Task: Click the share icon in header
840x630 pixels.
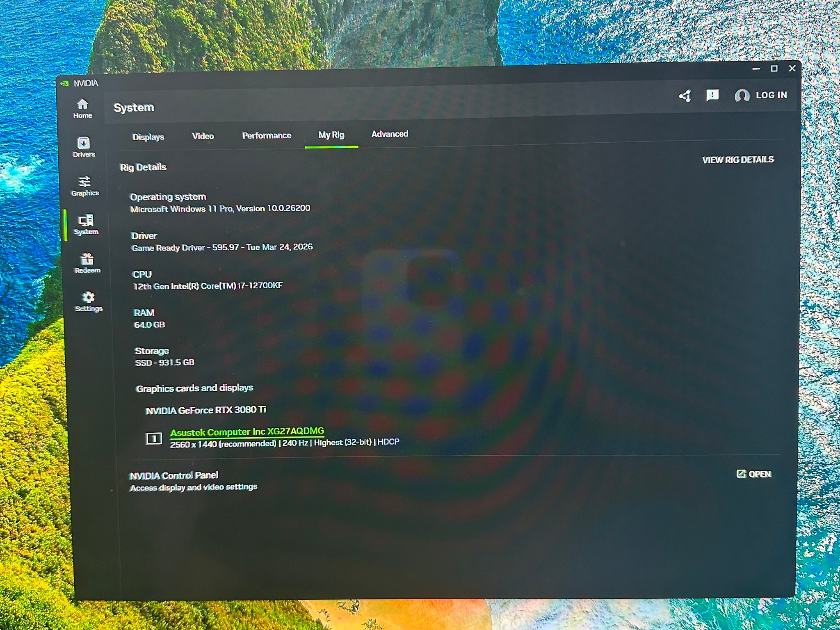Action: tap(685, 96)
